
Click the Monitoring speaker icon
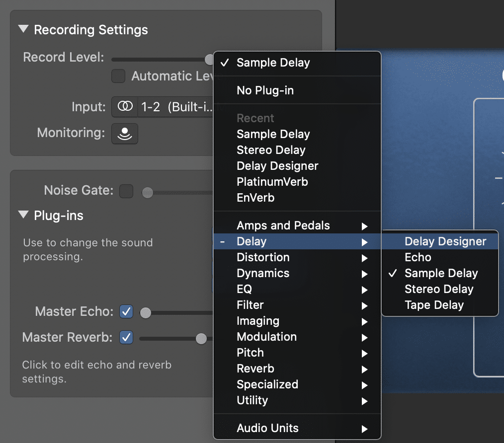[125, 134]
